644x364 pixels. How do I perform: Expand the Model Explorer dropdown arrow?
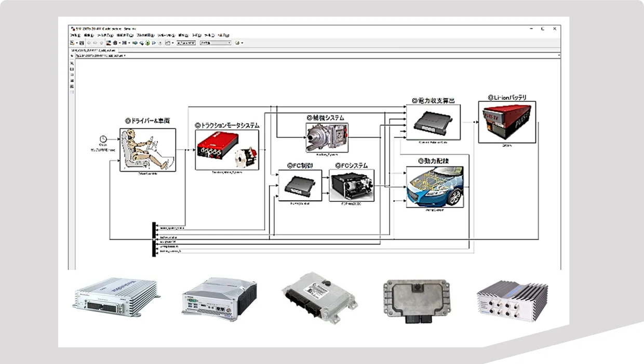coord(129,43)
